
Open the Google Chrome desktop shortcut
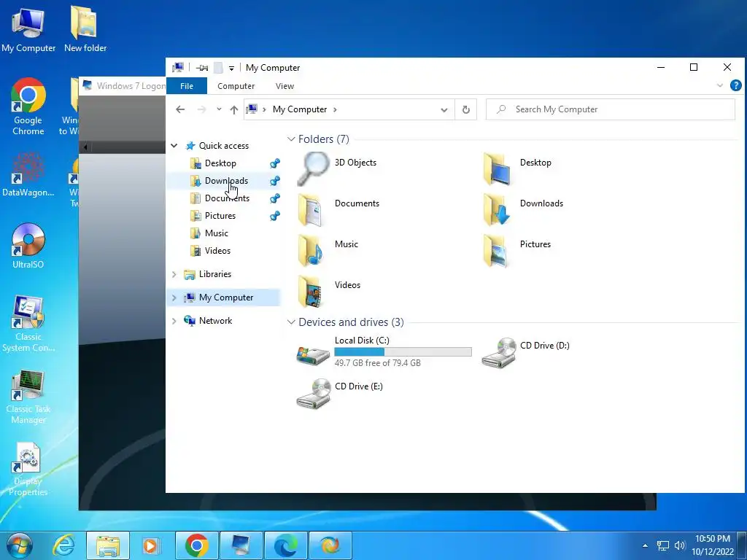[28, 106]
